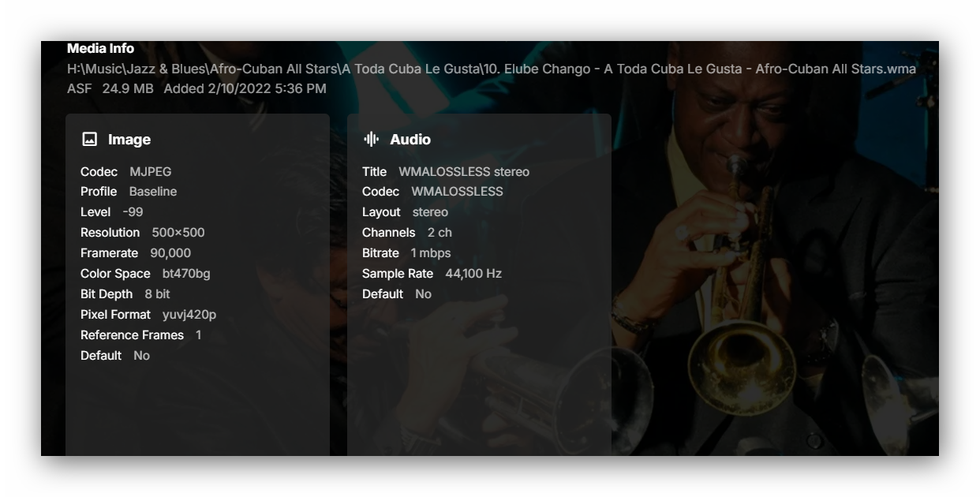Click the Baseline profile value
980x497 pixels.
(153, 192)
